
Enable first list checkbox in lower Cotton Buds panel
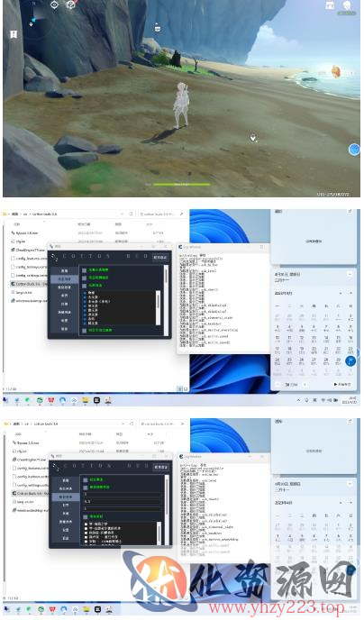(86, 524)
